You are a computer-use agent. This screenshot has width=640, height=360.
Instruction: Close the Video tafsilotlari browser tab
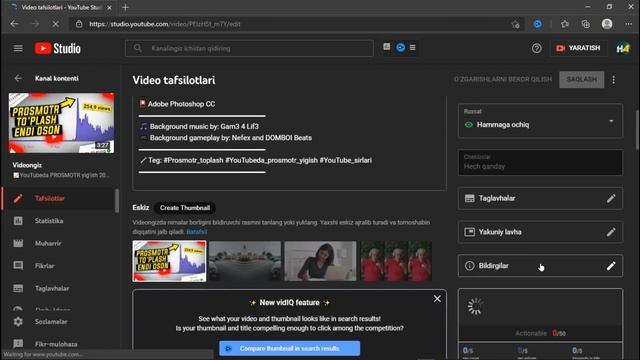[x=109, y=7]
